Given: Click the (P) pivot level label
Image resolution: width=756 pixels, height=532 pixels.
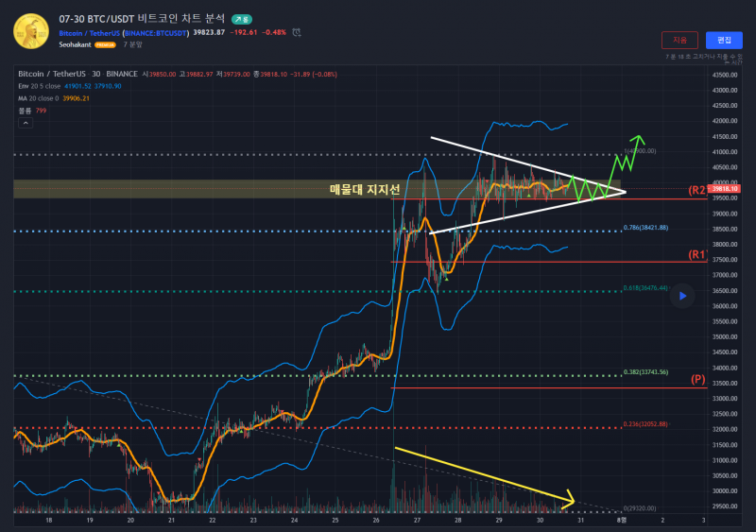Looking at the screenshot, I should (697, 380).
